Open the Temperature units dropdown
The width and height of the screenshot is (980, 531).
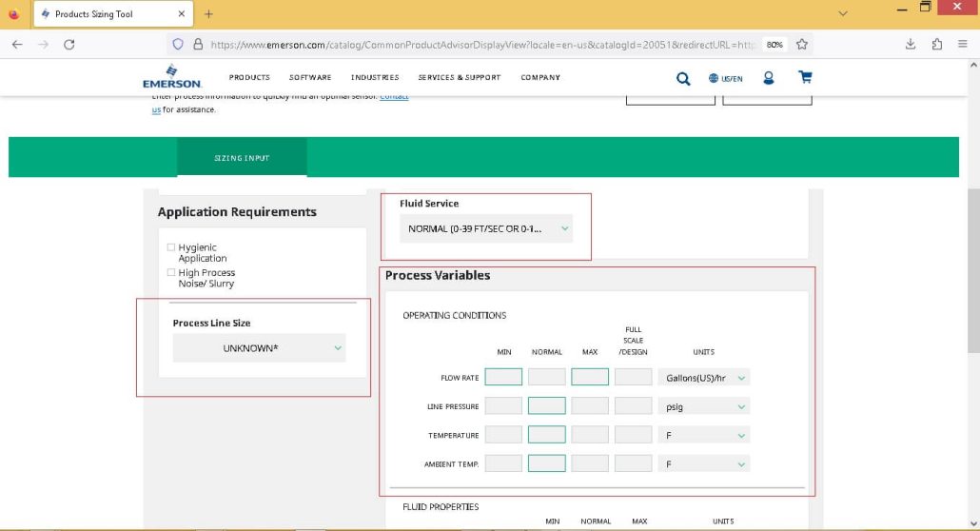(x=704, y=435)
